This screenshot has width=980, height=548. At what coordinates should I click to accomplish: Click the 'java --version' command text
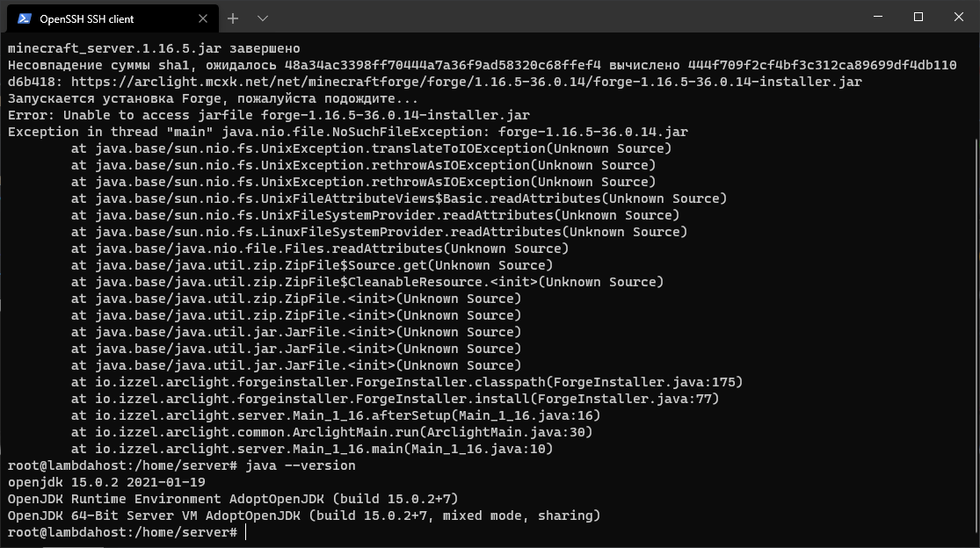(290, 465)
